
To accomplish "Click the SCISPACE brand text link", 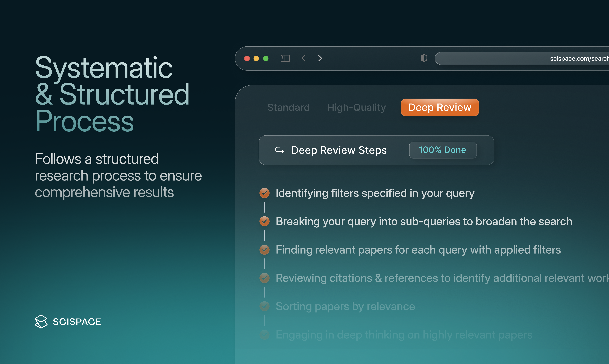I will pos(77,322).
